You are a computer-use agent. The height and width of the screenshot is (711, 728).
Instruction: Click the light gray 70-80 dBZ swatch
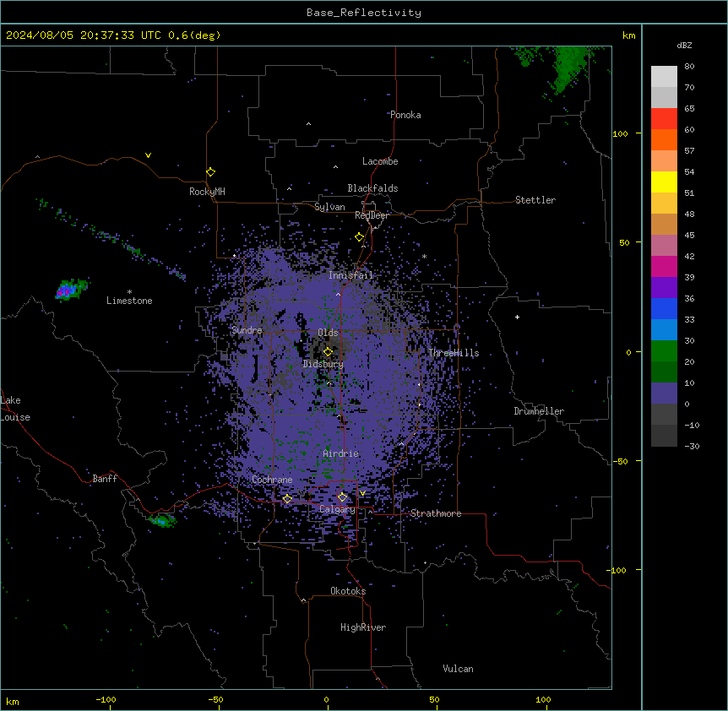tap(664, 77)
